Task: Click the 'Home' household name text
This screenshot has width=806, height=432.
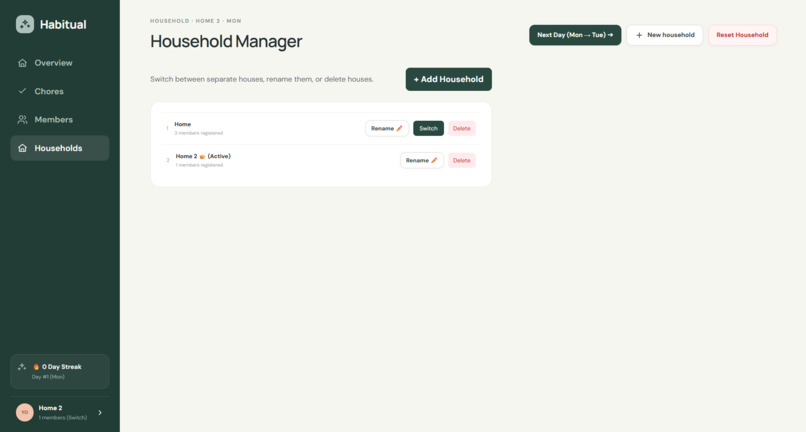Action: pyautogui.click(x=182, y=124)
